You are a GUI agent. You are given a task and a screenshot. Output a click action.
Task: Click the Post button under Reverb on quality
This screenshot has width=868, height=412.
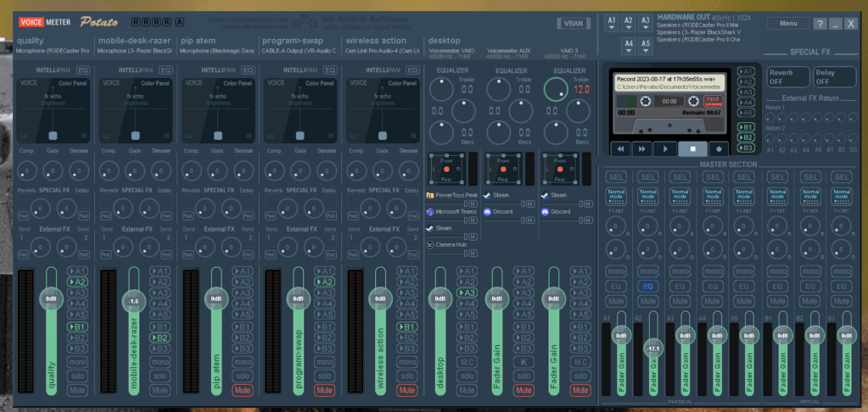point(24,216)
